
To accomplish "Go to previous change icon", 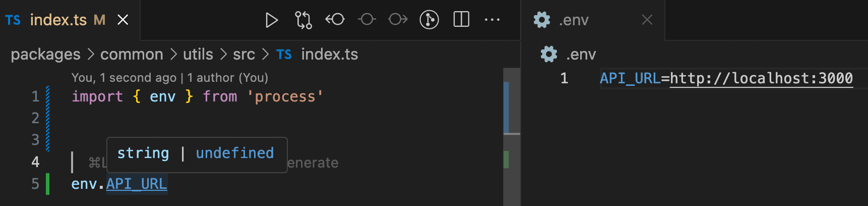I will click(335, 20).
